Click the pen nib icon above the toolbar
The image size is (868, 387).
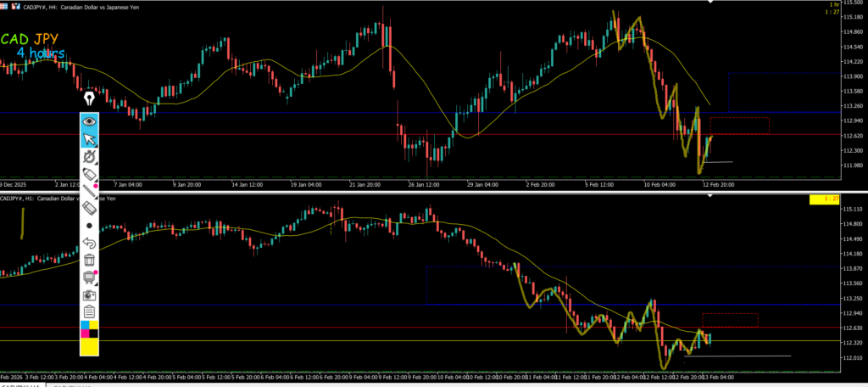coord(88,98)
